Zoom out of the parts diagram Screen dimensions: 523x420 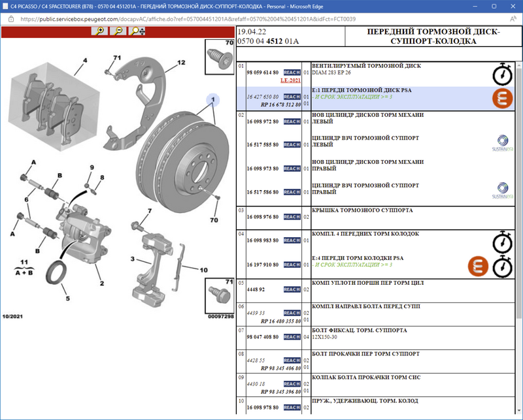(x=119, y=31)
